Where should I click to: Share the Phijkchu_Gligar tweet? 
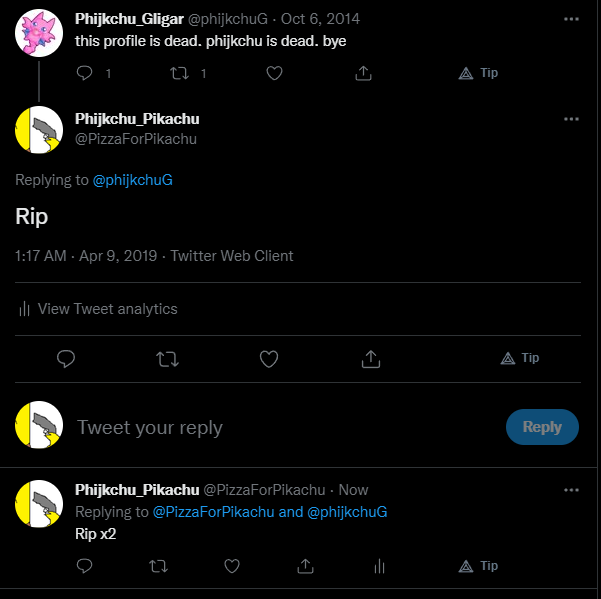tap(363, 73)
